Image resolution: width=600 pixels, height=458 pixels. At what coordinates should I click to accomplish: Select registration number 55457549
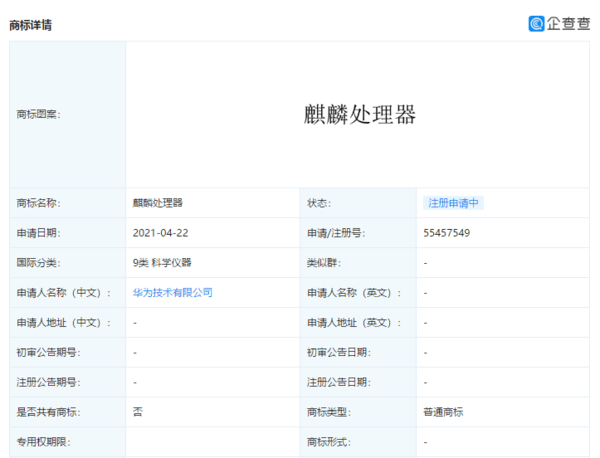click(447, 233)
